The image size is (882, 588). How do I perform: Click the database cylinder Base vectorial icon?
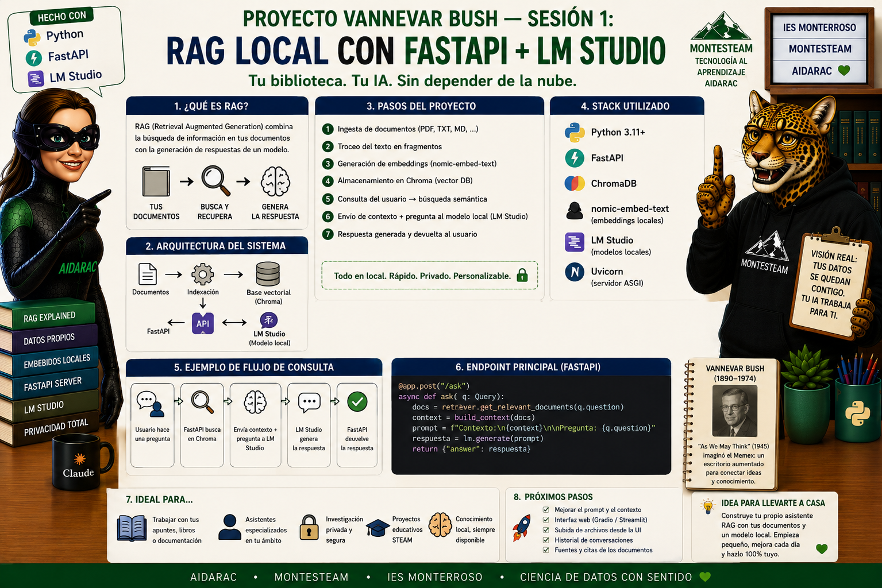point(268,274)
